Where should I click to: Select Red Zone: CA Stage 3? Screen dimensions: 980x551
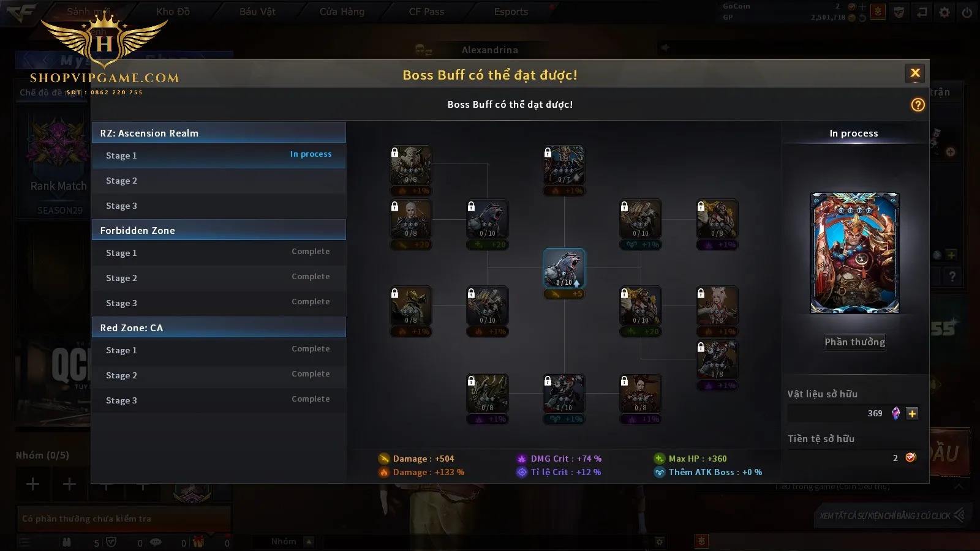219,400
